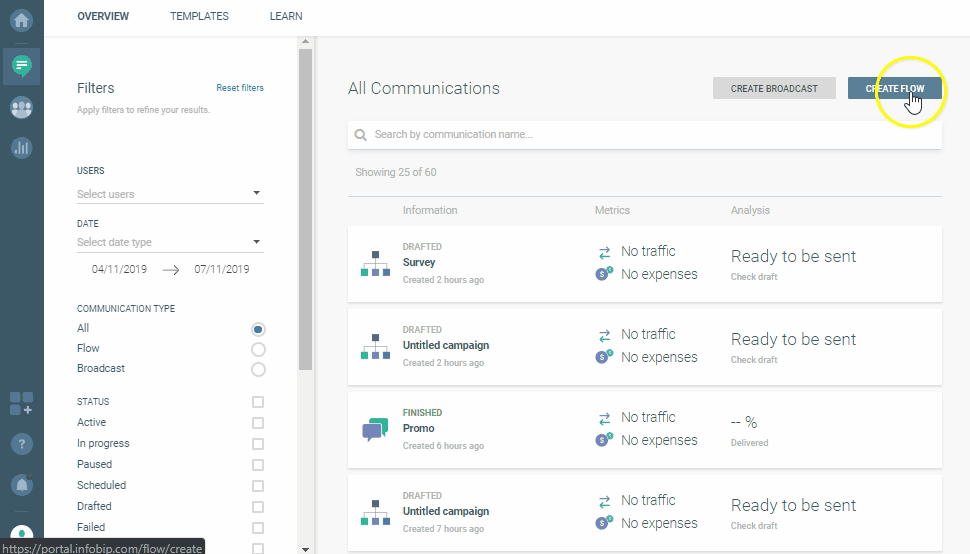
Task: Check the Active status checkbox
Action: (258, 423)
